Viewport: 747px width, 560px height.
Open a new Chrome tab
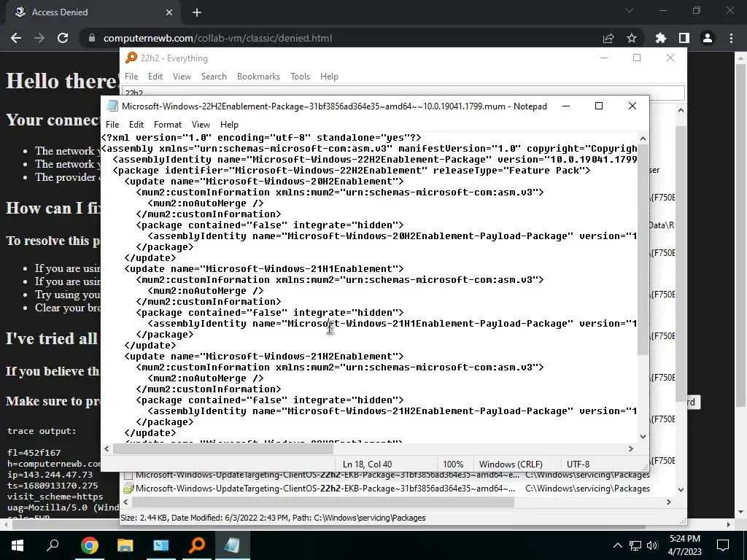point(197,12)
